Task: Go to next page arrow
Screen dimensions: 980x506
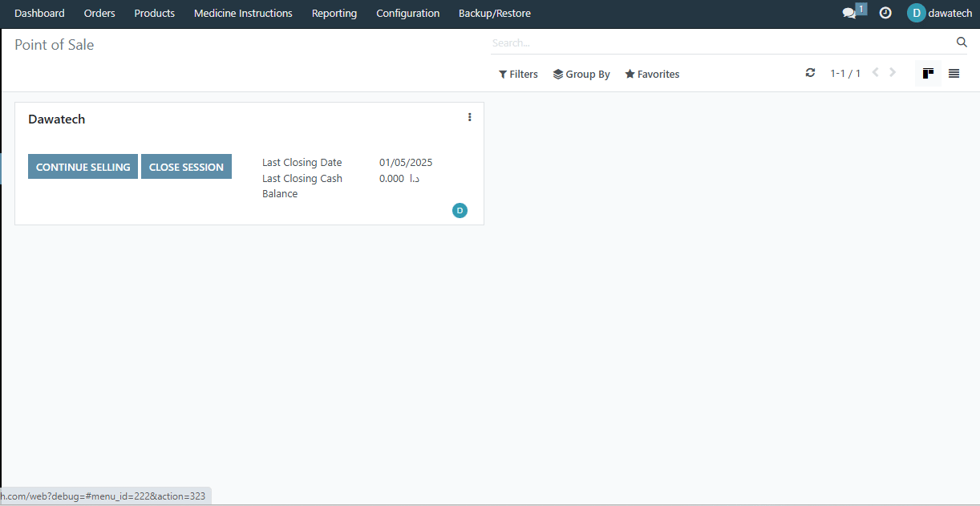Action: tap(893, 73)
